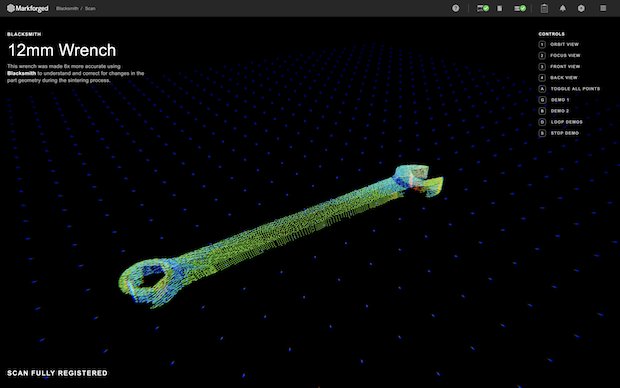Select Stop Demo control
This screenshot has width=620, height=388.
[x=559, y=133]
